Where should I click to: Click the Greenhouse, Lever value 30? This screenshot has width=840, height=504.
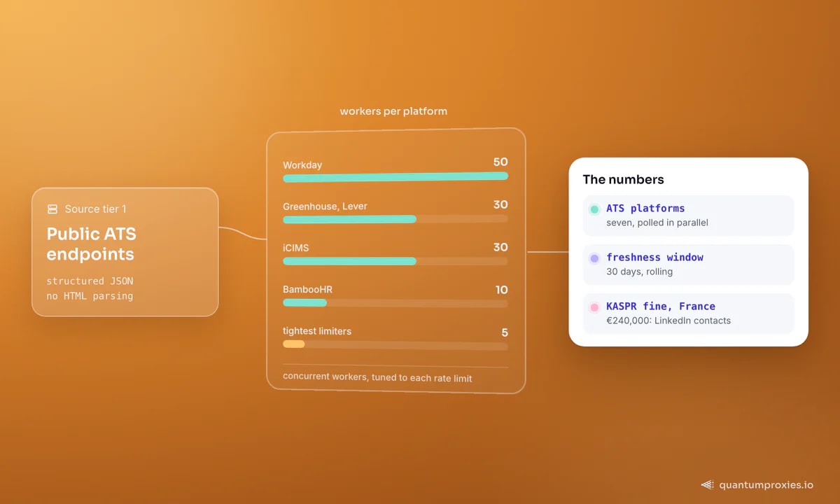click(x=500, y=205)
